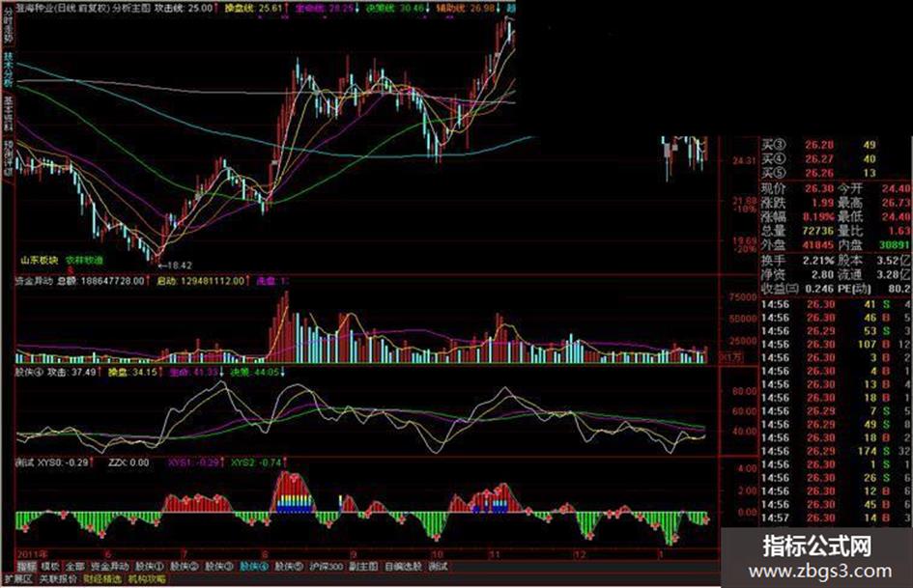Switch to 股侠⑤ indicator tab
This screenshot has height=588, width=913.
pyautogui.click(x=289, y=566)
